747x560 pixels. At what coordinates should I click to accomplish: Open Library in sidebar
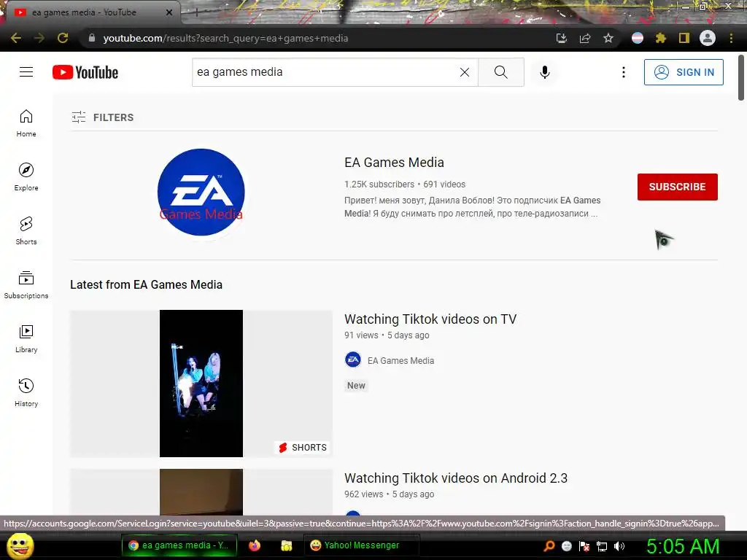point(26,338)
